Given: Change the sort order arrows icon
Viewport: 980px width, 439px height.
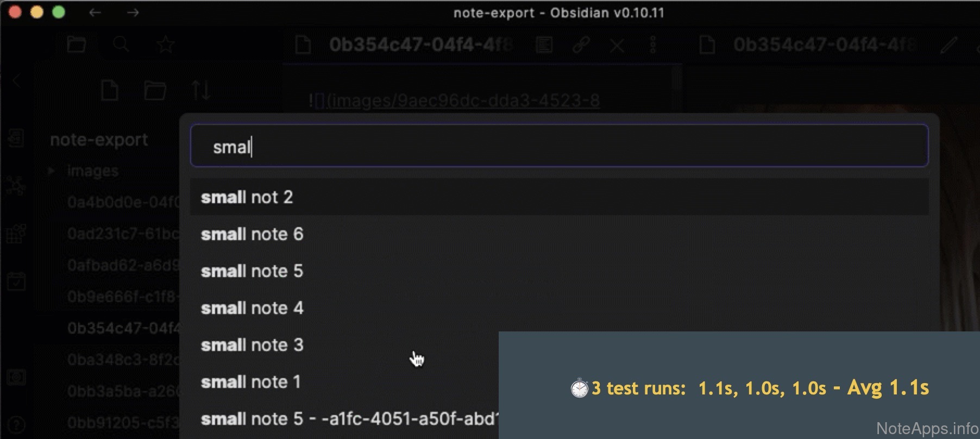Looking at the screenshot, I should pyautogui.click(x=200, y=90).
